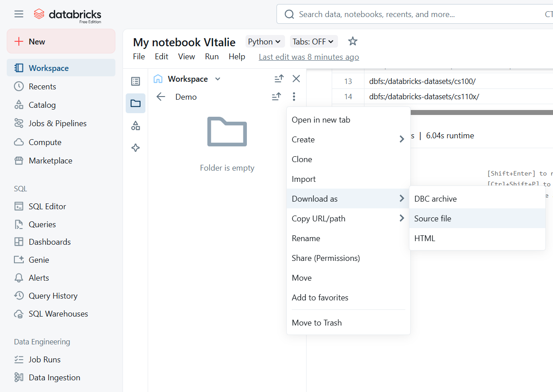Click the Catalog shapes icon
Image resolution: width=553 pixels, height=392 pixels.
19,105
